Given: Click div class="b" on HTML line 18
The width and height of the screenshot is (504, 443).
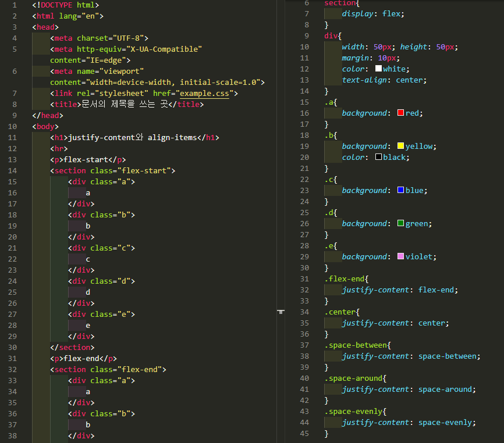Looking at the screenshot, I should 101,215.
